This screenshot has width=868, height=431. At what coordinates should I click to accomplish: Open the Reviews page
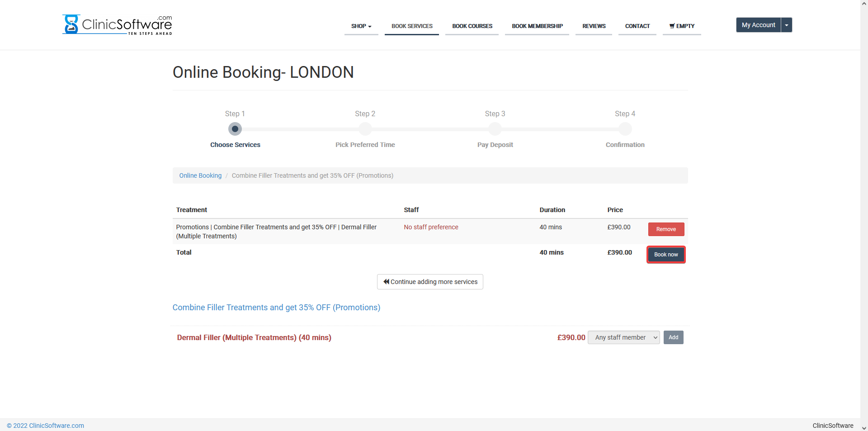(x=594, y=26)
